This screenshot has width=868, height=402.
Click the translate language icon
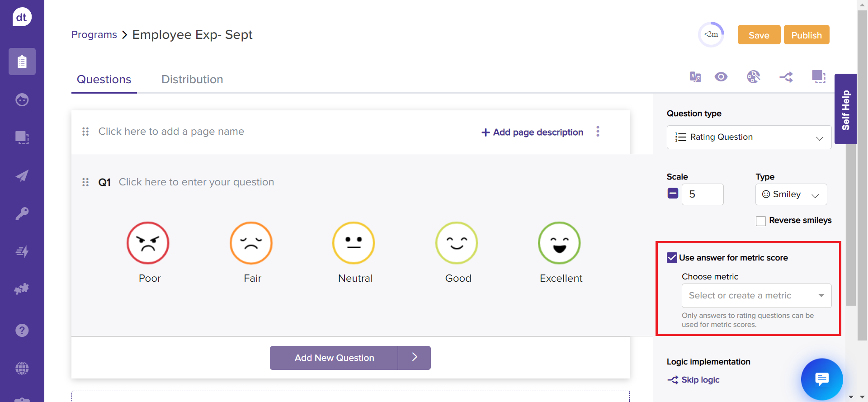[695, 77]
